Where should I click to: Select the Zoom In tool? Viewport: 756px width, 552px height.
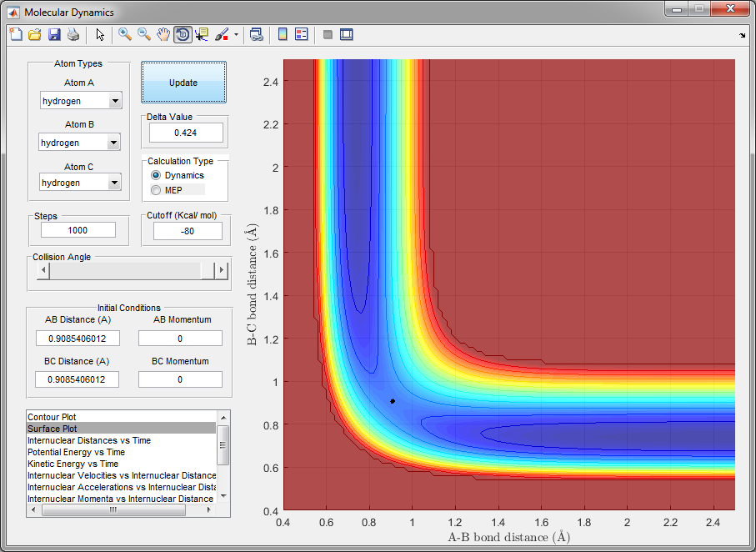tap(125, 35)
